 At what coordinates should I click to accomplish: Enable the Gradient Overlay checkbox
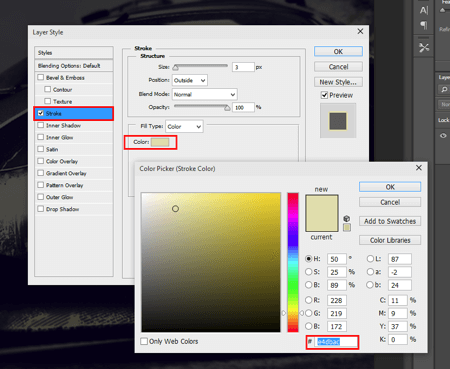[x=41, y=173]
